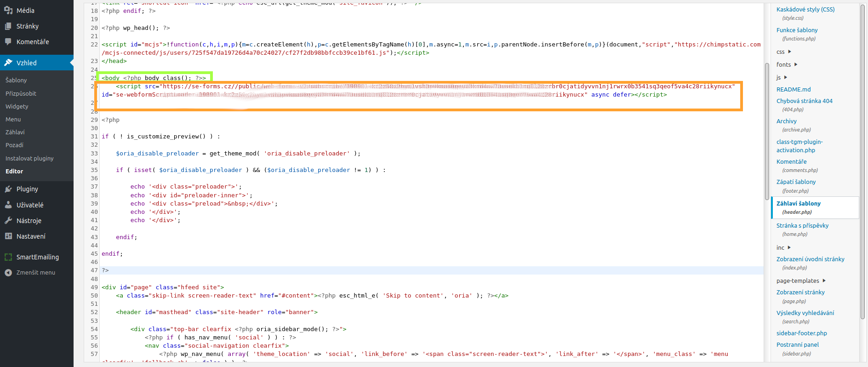Open the Widgety submenu
Image resolution: width=868 pixels, height=367 pixels.
pos(17,106)
